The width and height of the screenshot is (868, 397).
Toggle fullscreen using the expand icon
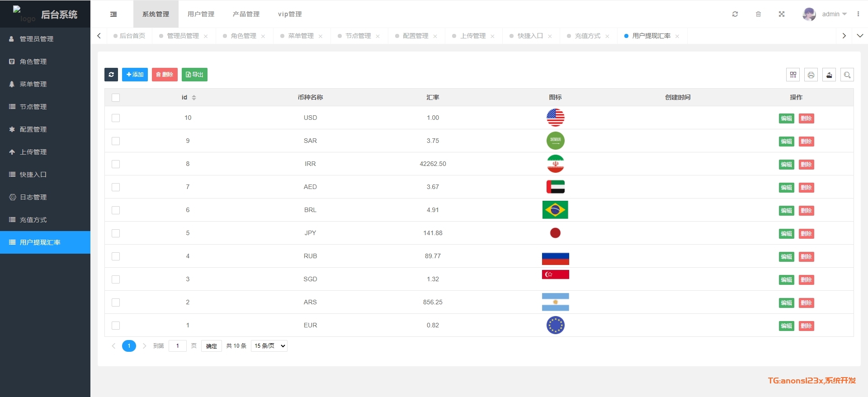tap(782, 14)
